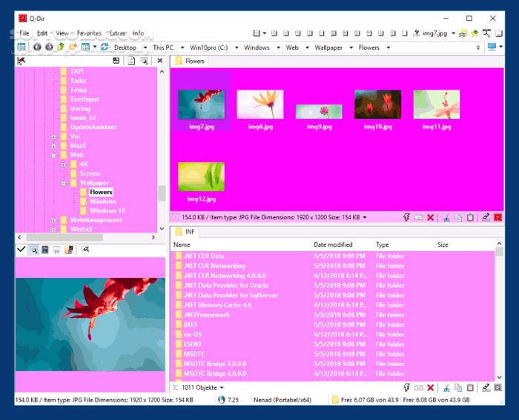Viewport: 519px width, 420px height.
Task: Expand the WebManagement folder in the tree
Action: 54,220
